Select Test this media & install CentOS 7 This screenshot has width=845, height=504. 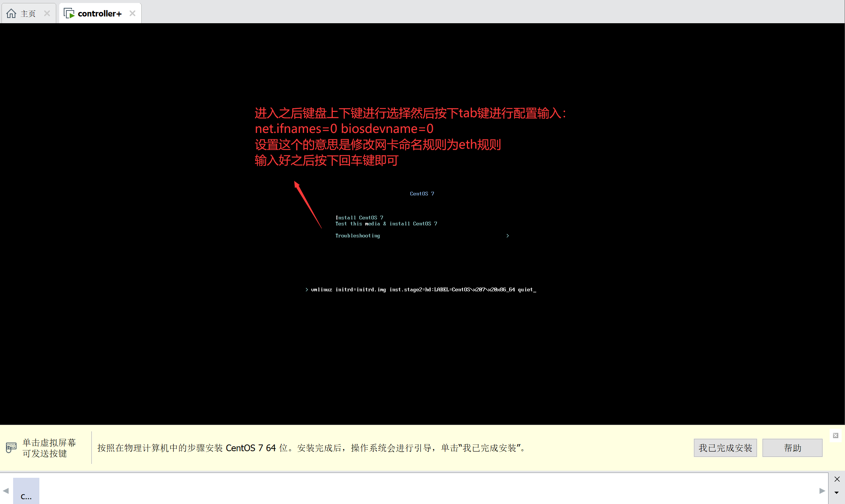coord(386,224)
